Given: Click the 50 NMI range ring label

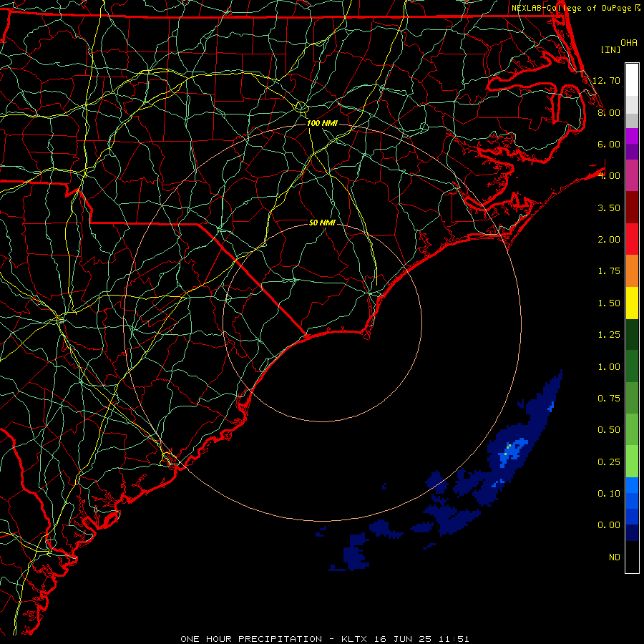Looking at the screenshot, I should pyautogui.click(x=322, y=223).
